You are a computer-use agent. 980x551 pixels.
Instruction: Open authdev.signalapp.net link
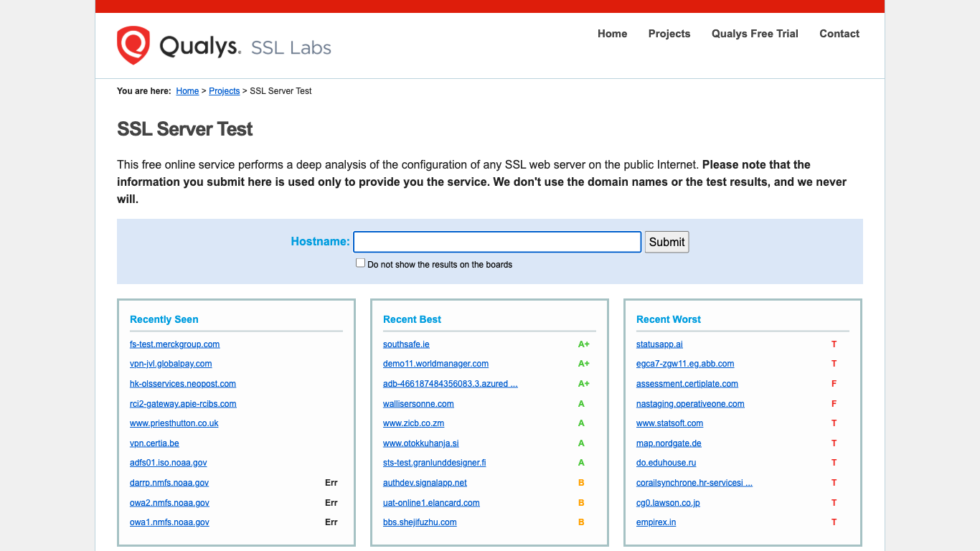tap(425, 483)
